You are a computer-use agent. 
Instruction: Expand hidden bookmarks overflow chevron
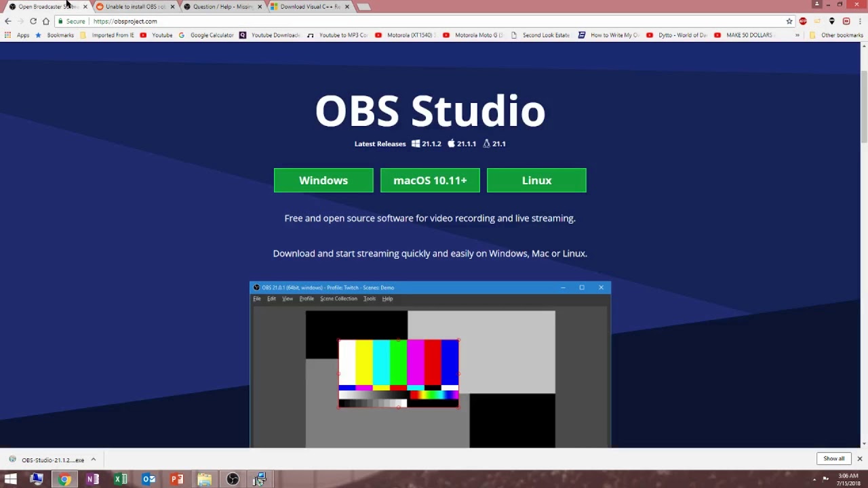tap(797, 35)
